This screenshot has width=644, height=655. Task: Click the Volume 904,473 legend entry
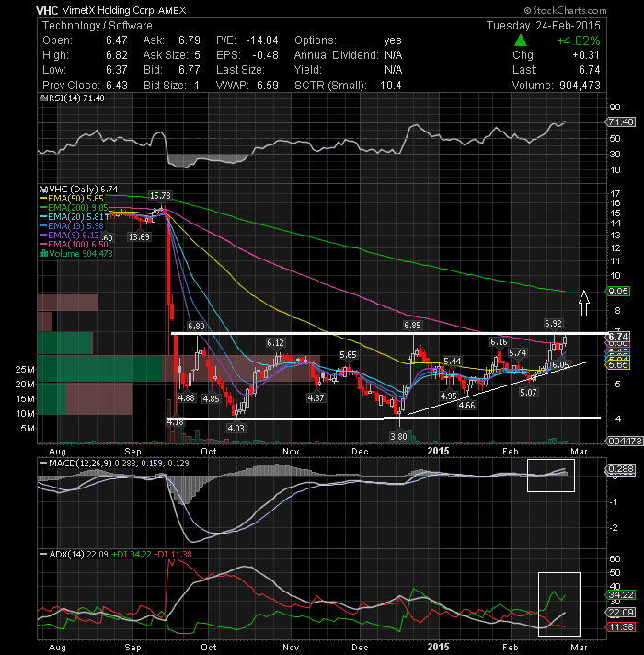coord(76,254)
